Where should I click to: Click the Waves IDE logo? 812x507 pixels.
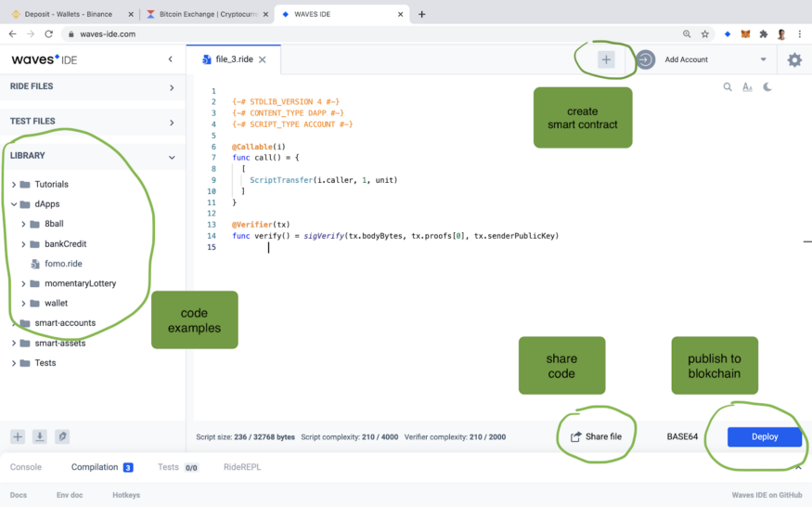(x=44, y=59)
